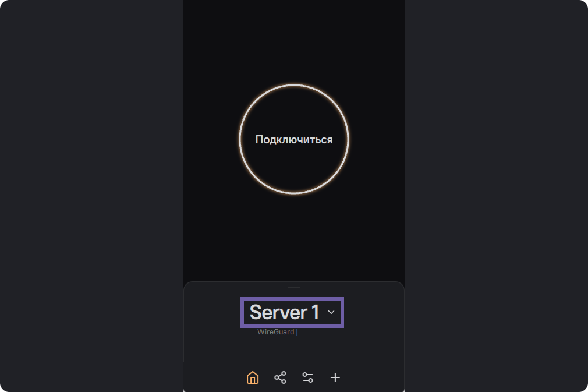This screenshot has height=392, width=588.
Task: Click the plus icon to add a server
Action: click(x=335, y=377)
